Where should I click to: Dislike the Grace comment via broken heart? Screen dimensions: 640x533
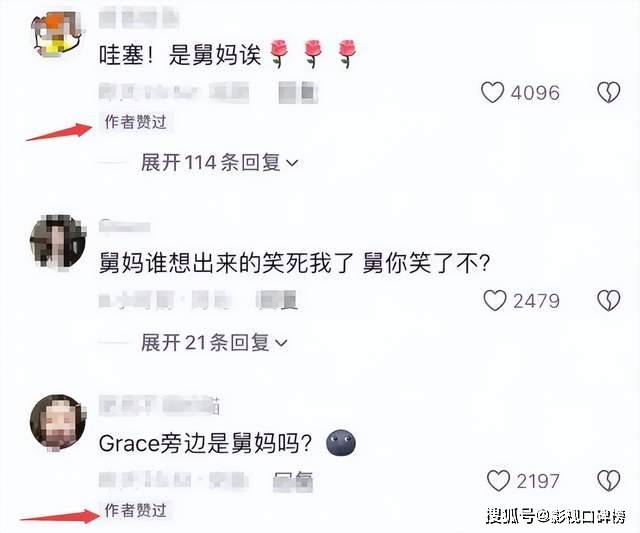609,481
